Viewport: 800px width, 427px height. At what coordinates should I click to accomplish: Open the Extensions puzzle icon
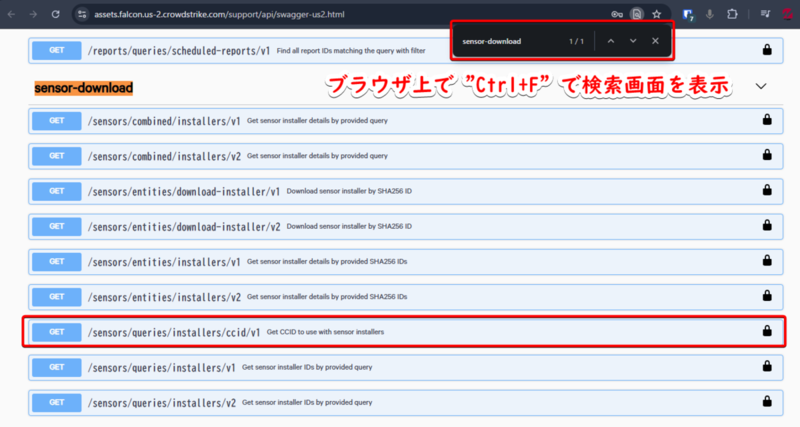[732, 14]
